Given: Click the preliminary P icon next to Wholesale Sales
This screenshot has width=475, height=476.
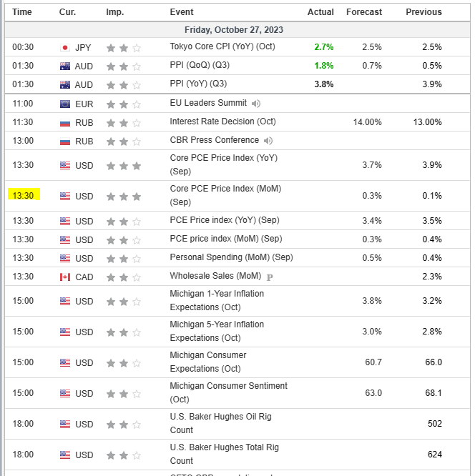Looking at the screenshot, I should coord(270,277).
